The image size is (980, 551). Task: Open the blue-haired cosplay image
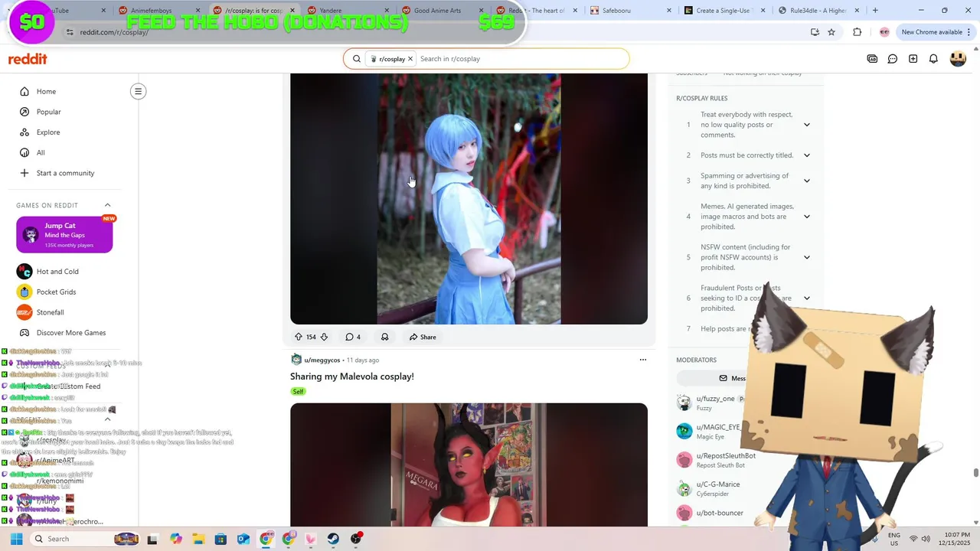pyautogui.click(x=469, y=198)
